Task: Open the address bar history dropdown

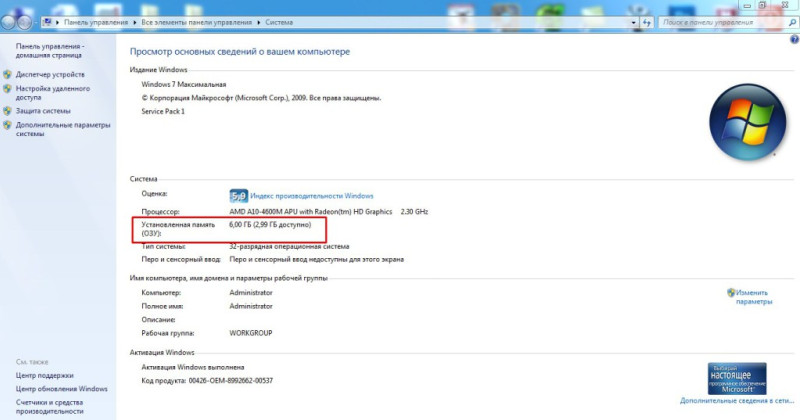Action: click(634, 22)
